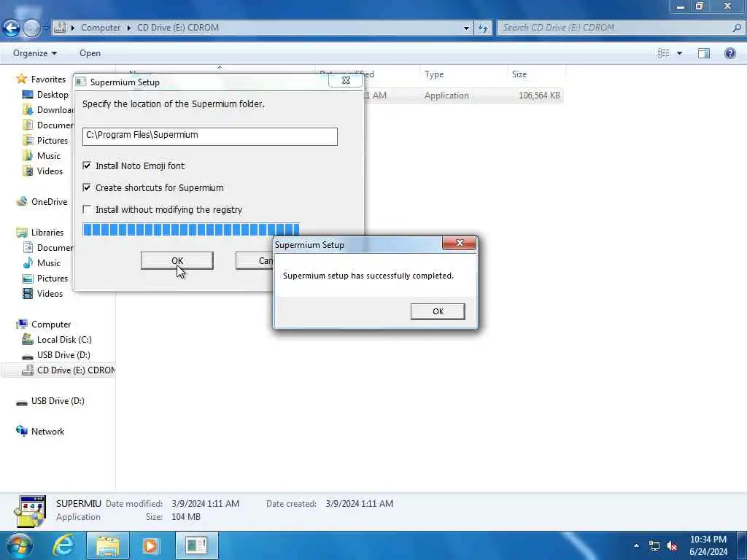Launch Internet Explorer from the taskbar
This screenshot has width=747, height=560.
(63, 545)
